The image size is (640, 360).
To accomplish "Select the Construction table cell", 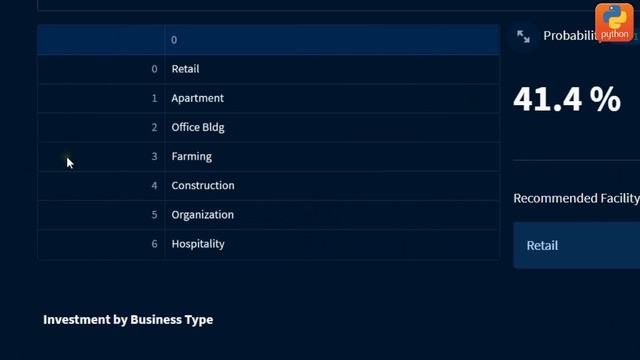I will click(332, 186).
